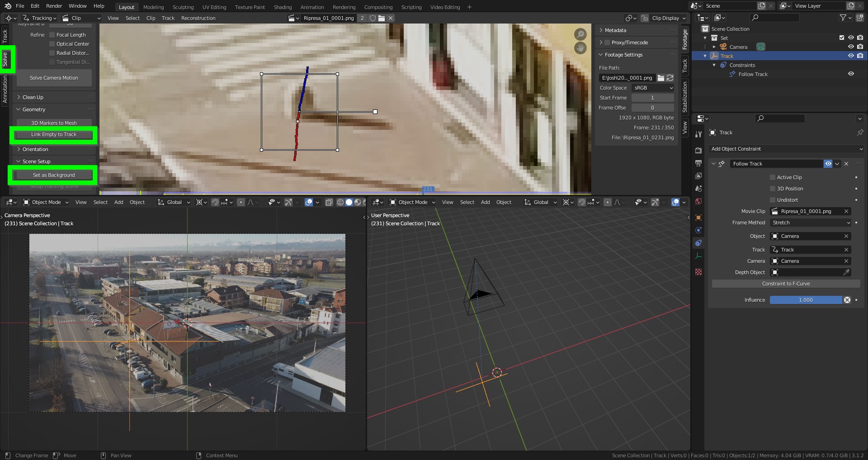868x460 pixels.
Task: Enable the Optical Center refine checkbox
Action: point(52,44)
